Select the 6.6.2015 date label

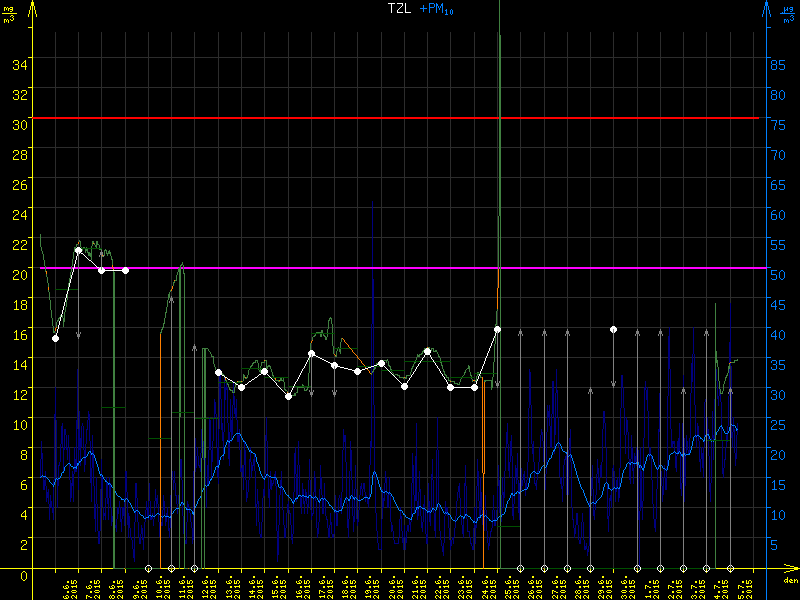point(68,589)
